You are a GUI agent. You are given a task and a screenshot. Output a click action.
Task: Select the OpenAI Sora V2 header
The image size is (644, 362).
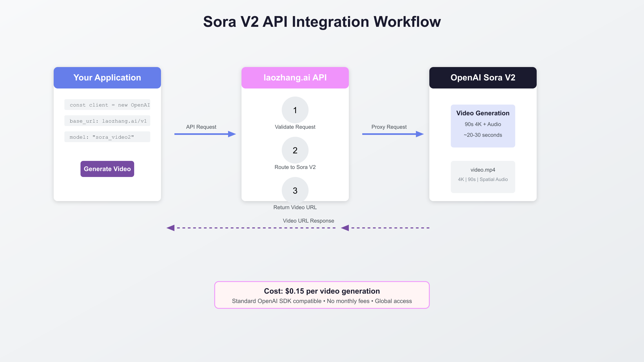(x=483, y=78)
